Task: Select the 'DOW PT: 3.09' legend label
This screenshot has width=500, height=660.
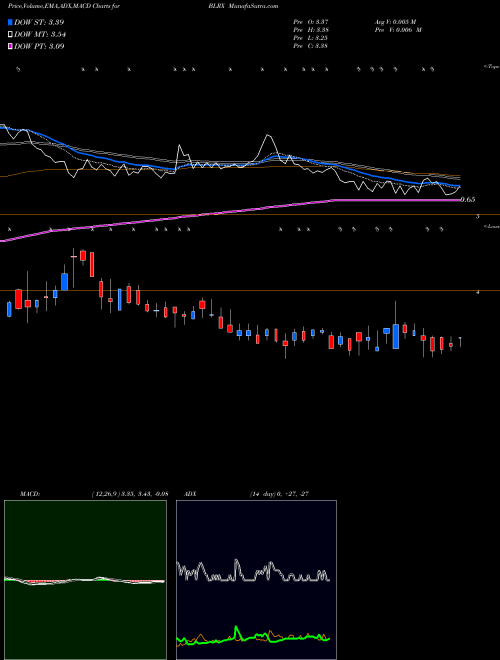Action: pyautogui.click(x=39, y=46)
